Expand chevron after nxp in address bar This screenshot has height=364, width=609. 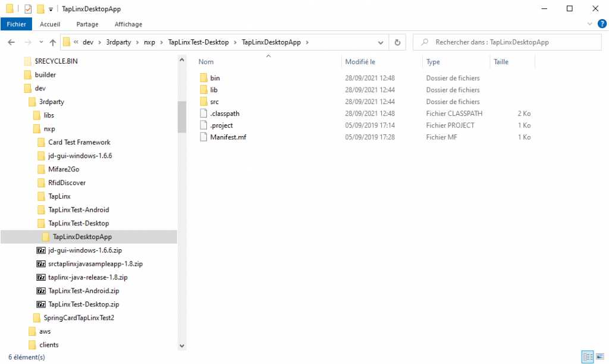[x=162, y=42]
